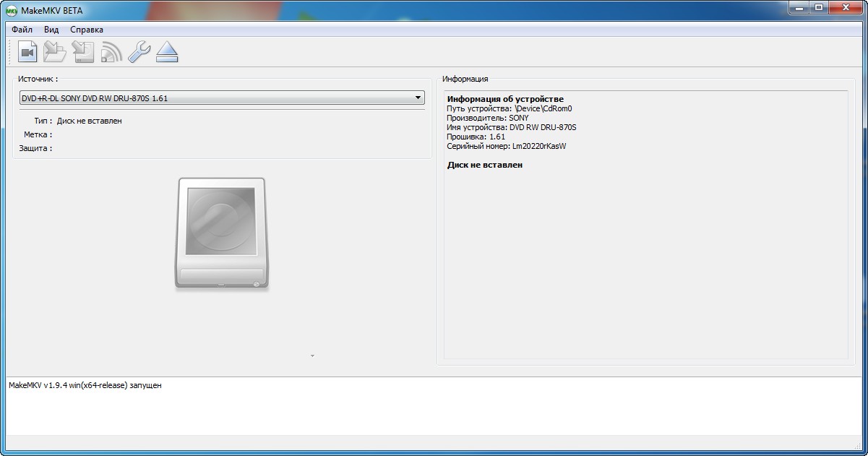Click text 'Диск не вставлен' next to Тип
The height and width of the screenshot is (456, 868).
[x=90, y=121]
